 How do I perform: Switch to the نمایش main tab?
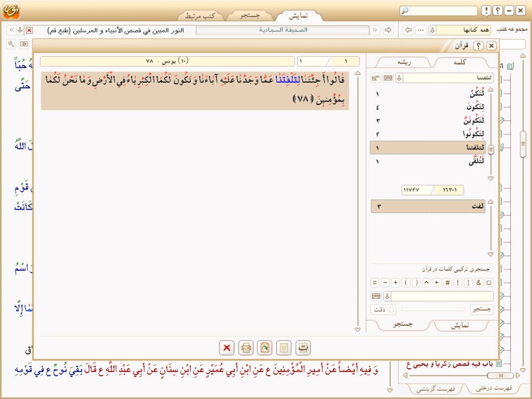coord(298,15)
